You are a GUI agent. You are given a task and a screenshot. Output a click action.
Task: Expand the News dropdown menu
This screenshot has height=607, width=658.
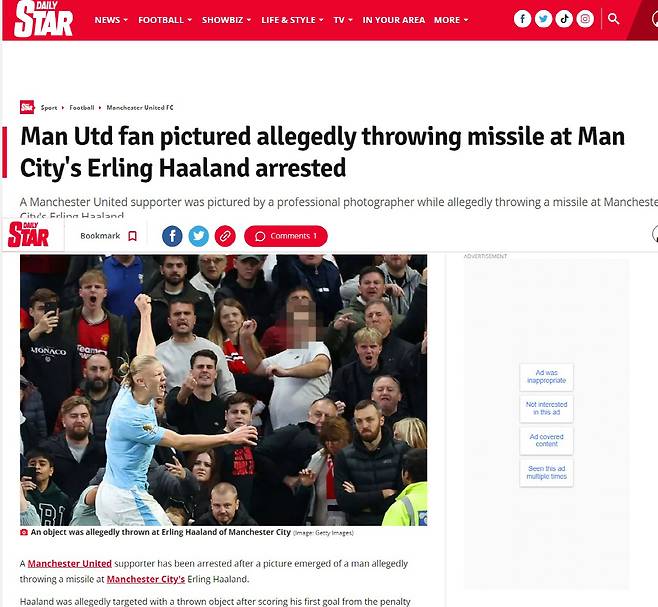pyautogui.click(x=111, y=20)
